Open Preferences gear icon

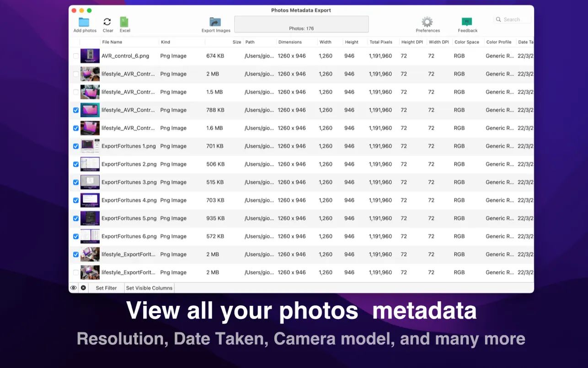click(x=427, y=21)
